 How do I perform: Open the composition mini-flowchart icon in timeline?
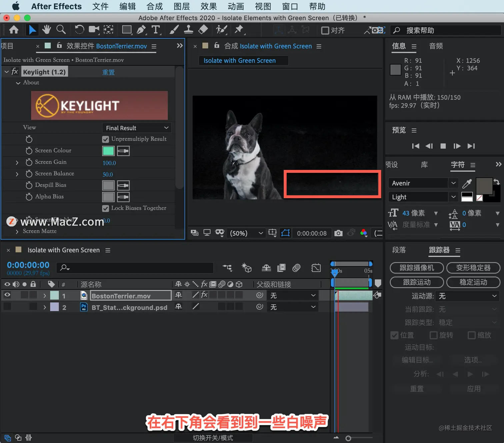(227, 267)
